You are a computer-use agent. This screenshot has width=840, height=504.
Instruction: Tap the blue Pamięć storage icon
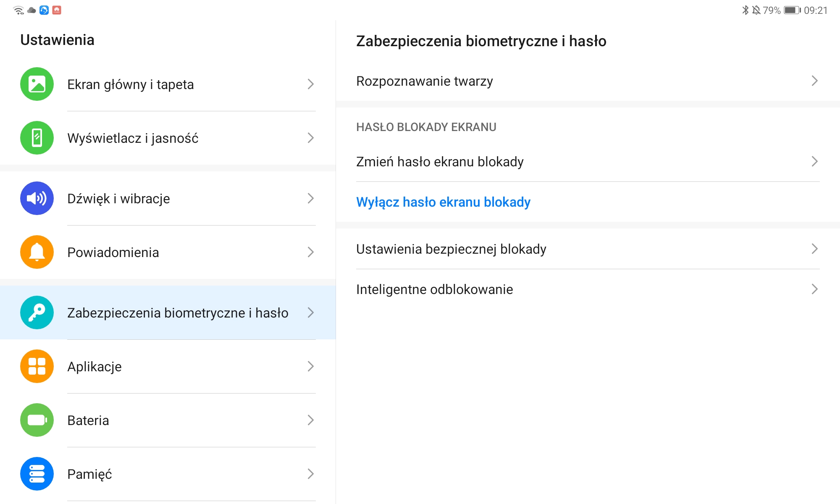tap(37, 474)
